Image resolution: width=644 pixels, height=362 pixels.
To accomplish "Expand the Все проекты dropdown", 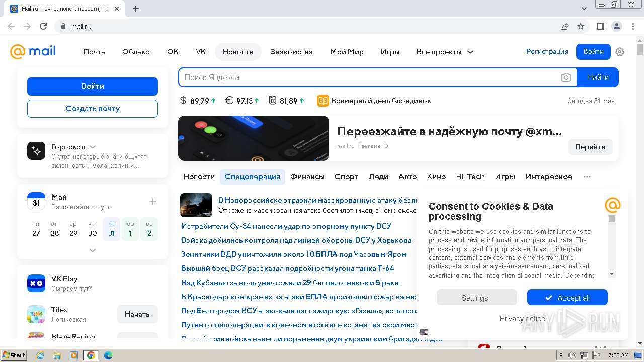I will [445, 52].
